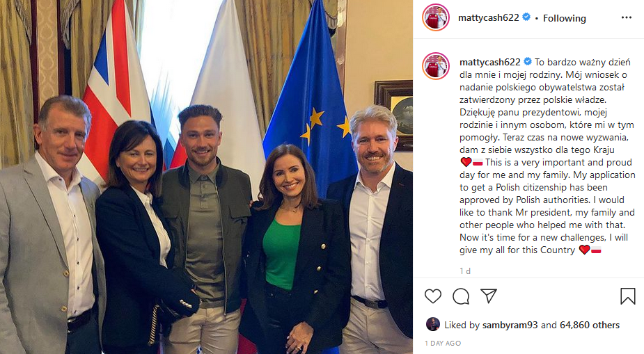Like the post with the heart icon
Screen dimensions: 644x354
click(x=433, y=296)
